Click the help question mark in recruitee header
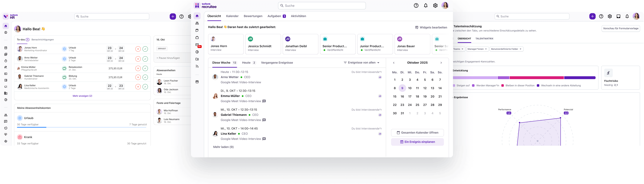The height and width of the screenshot is (184, 644). (x=416, y=6)
